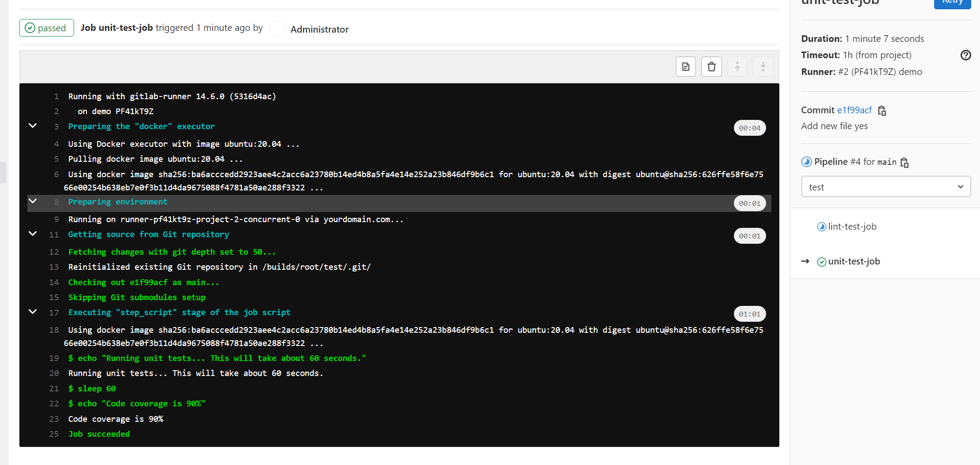980x465 pixels.
Task: Click unit-test-job's passed status icon
Action: tap(822, 261)
